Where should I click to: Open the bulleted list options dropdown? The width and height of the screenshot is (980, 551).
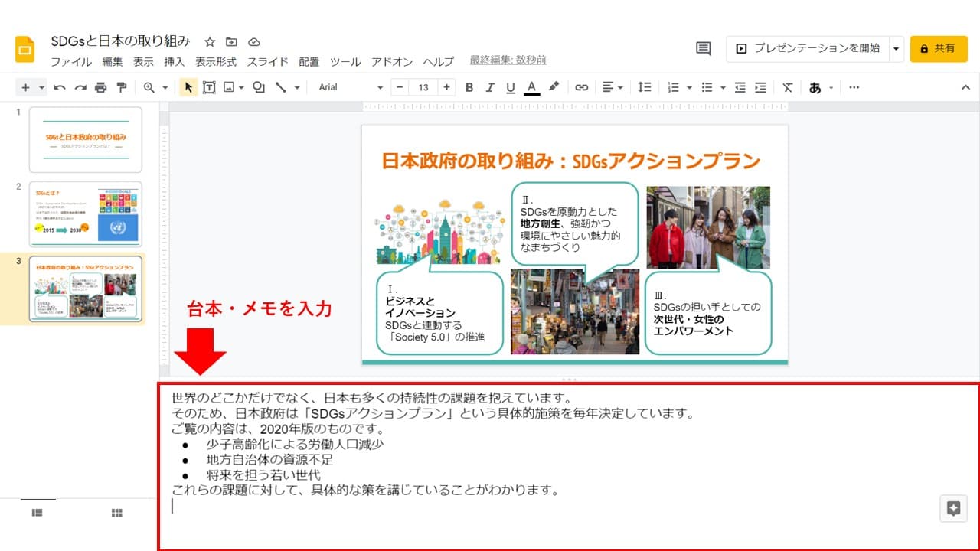click(723, 87)
